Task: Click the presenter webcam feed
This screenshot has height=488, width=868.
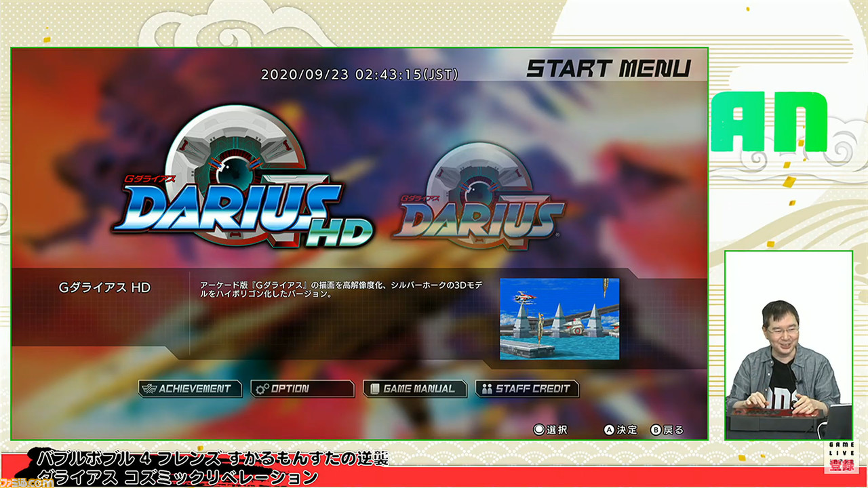Action: pyautogui.click(x=789, y=346)
